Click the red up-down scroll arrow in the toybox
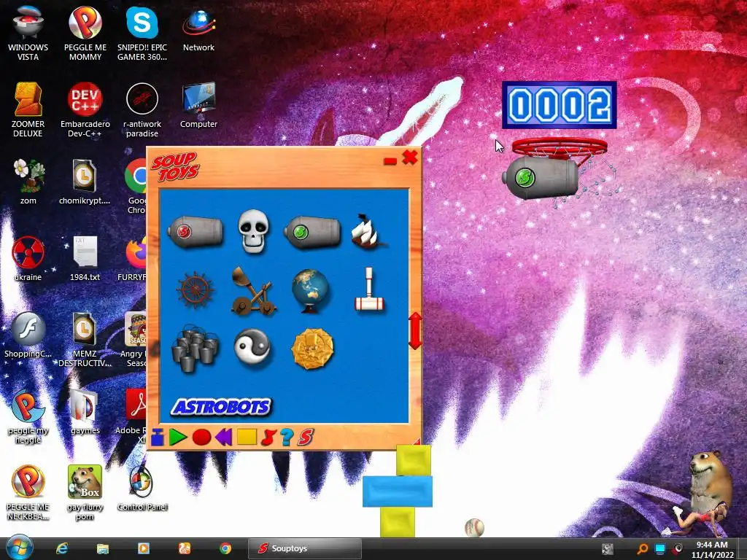Screen dimensions: 747x560 415,331
